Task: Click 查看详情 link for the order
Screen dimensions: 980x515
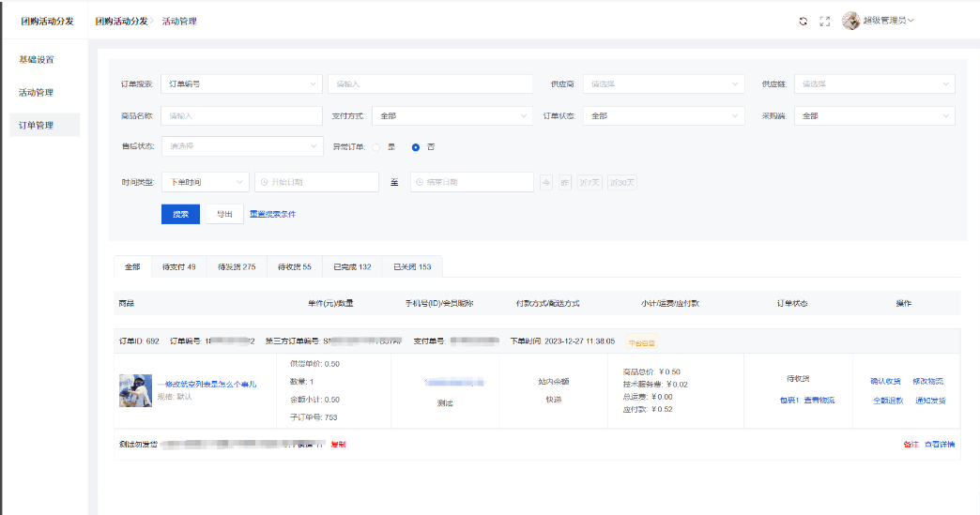Action: tap(940, 444)
